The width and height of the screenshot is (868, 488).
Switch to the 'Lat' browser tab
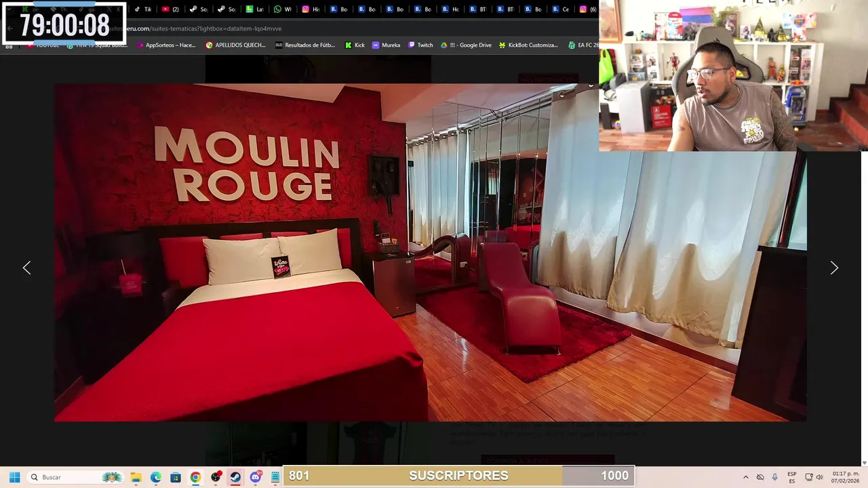[x=255, y=9]
